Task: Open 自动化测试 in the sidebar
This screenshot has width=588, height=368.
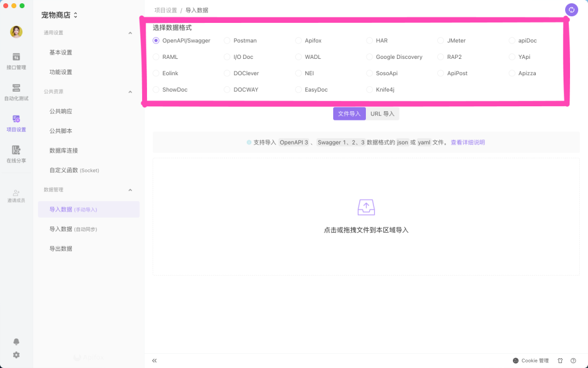Action: pos(16,92)
